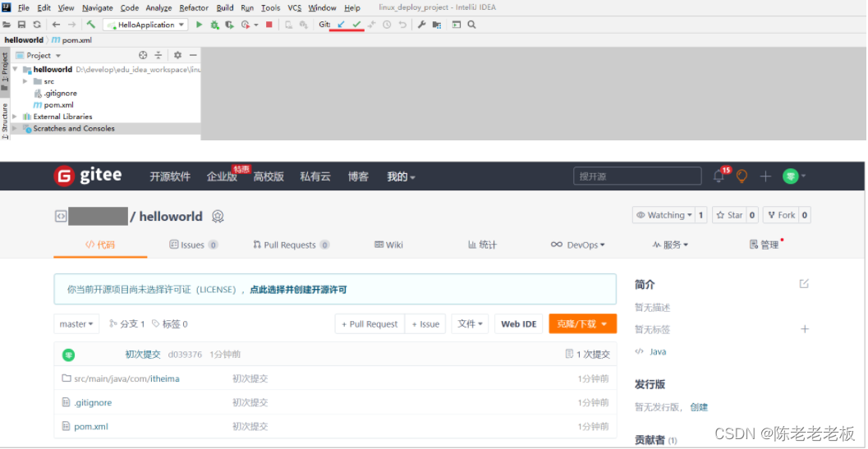Click Search Everywhere magnifier icon
This screenshot has width=868, height=449.
[471, 25]
